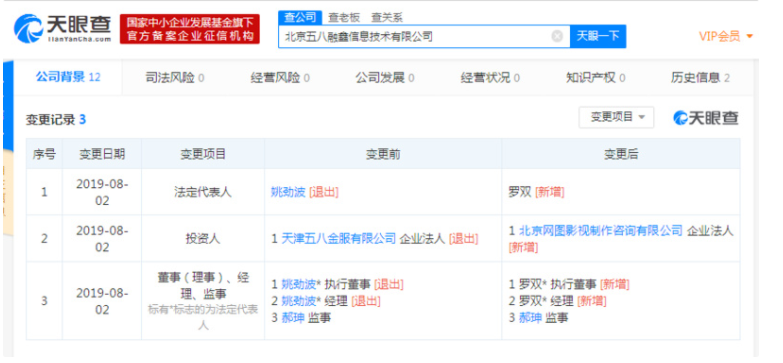Click the 法定代表人 change item cell

(203, 192)
